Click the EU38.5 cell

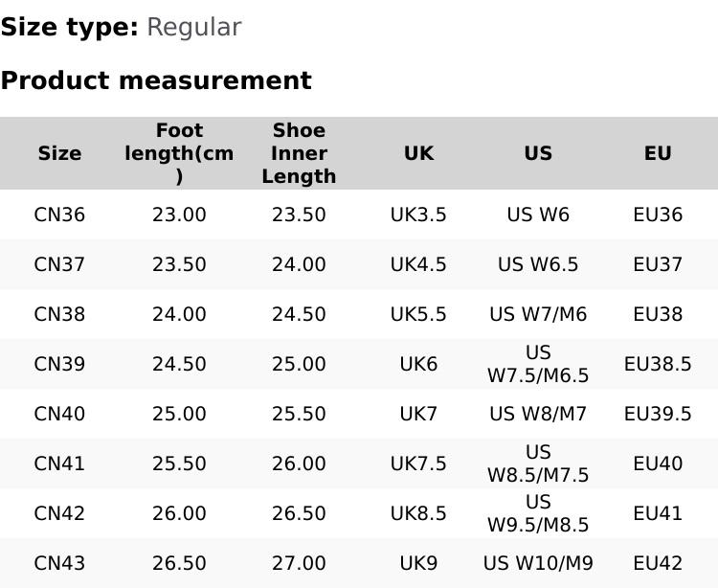(658, 364)
